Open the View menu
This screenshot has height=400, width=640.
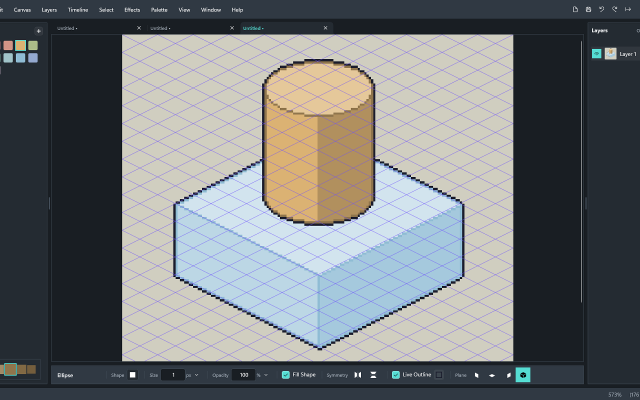[x=184, y=10]
